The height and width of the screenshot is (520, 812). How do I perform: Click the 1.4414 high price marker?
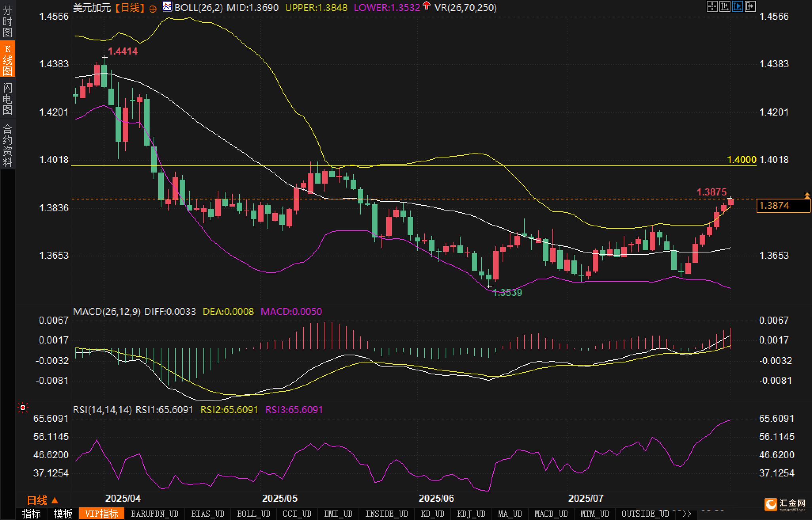tap(123, 51)
